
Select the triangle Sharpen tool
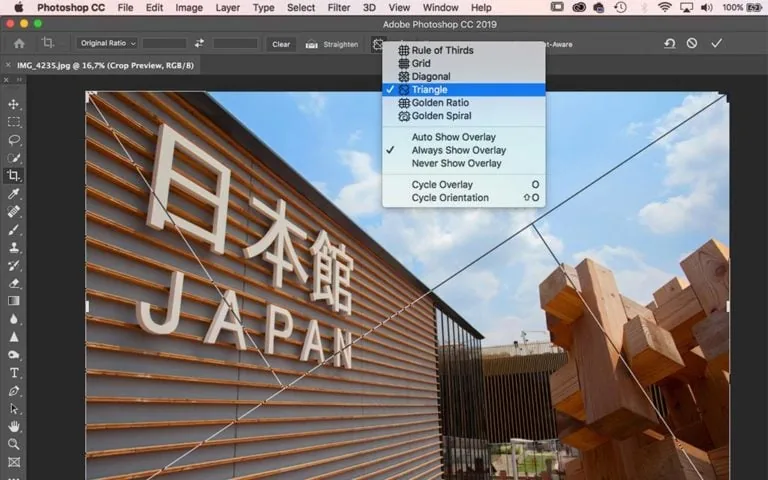[14, 337]
